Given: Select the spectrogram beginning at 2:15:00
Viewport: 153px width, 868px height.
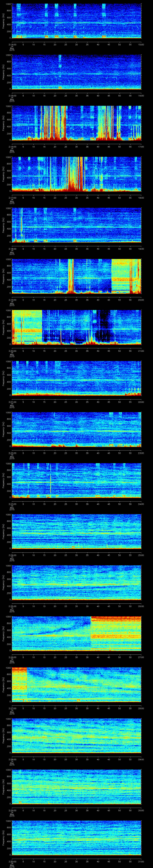Looking at the screenshot, I should [76, 72].
